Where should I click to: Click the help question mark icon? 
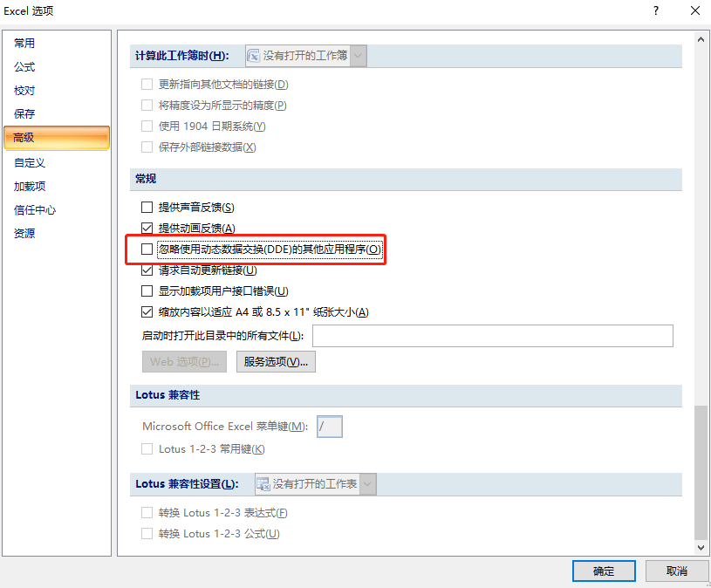[x=656, y=10]
